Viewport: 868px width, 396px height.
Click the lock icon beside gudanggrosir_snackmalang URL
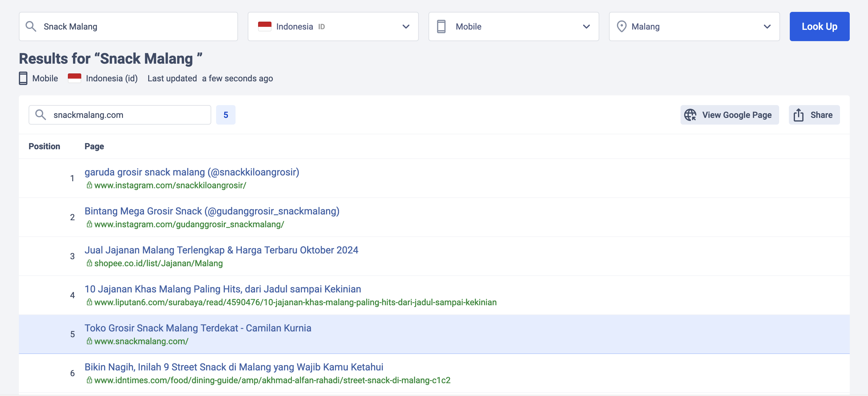coord(89,224)
